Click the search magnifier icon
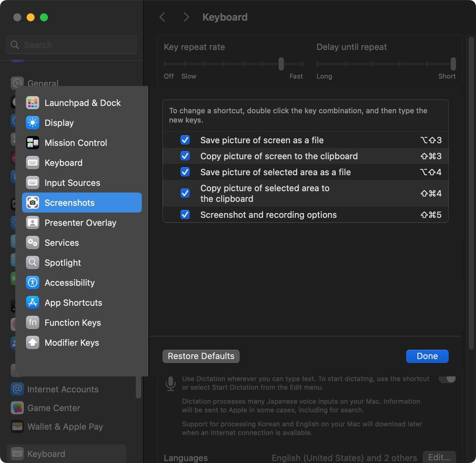This screenshot has width=476, height=463. pyautogui.click(x=15, y=45)
